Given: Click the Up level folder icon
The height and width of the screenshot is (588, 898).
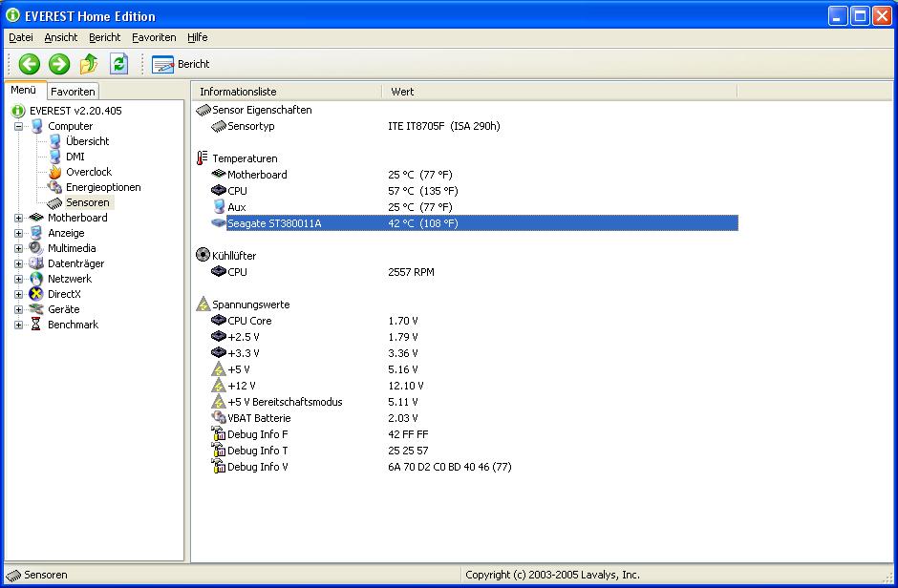Looking at the screenshot, I should tap(89, 64).
